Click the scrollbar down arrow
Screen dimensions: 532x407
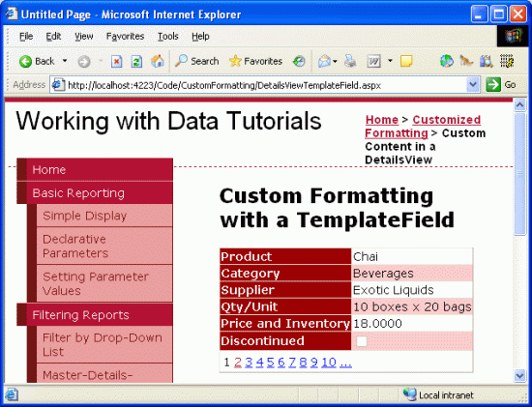519,375
